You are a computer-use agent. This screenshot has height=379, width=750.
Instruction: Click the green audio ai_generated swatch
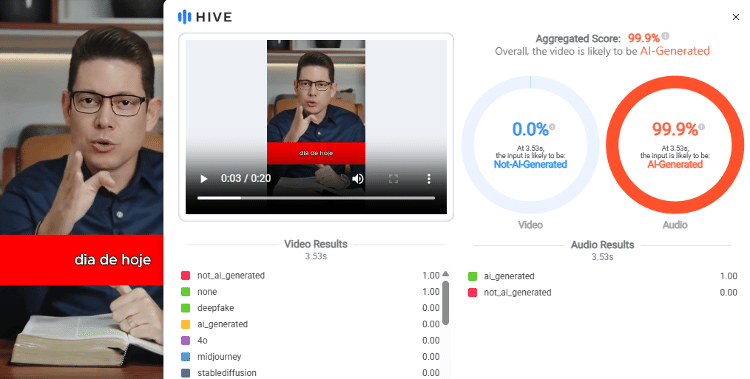click(x=473, y=276)
